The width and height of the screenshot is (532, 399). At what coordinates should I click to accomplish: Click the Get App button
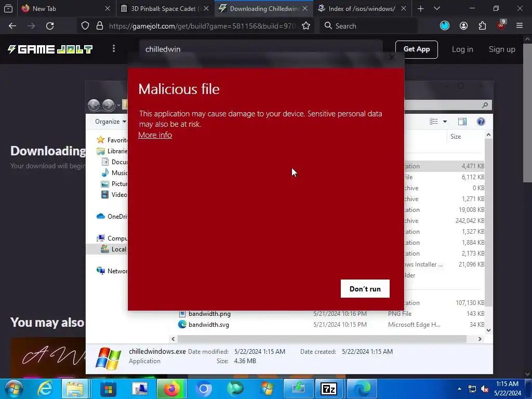click(x=416, y=49)
